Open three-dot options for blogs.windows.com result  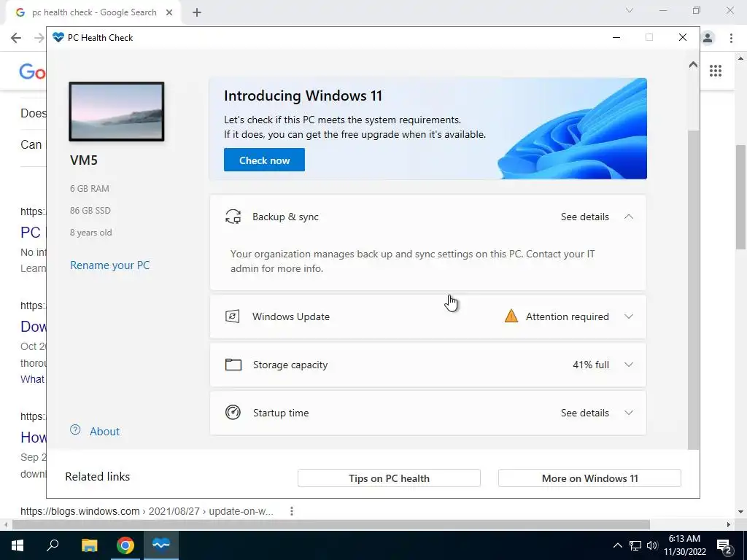coord(292,511)
